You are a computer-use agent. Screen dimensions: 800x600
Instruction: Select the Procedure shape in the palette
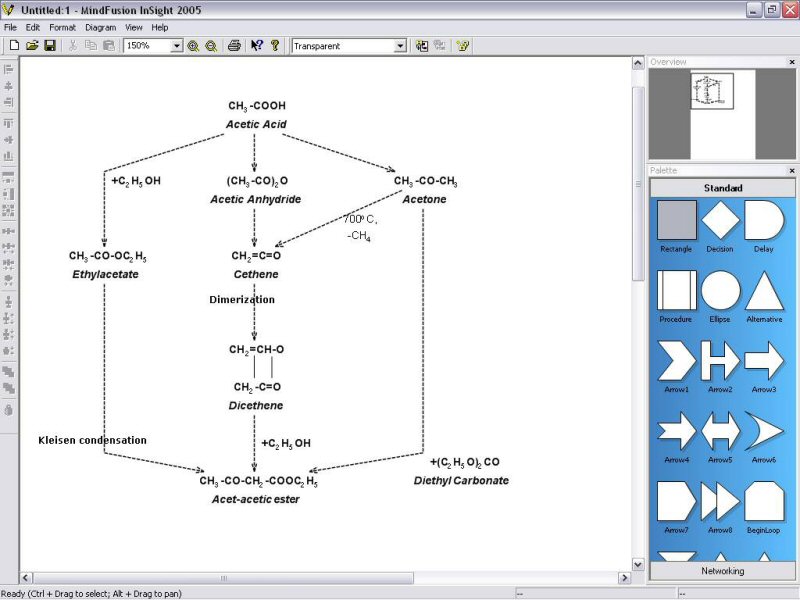click(x=676, y=290)
